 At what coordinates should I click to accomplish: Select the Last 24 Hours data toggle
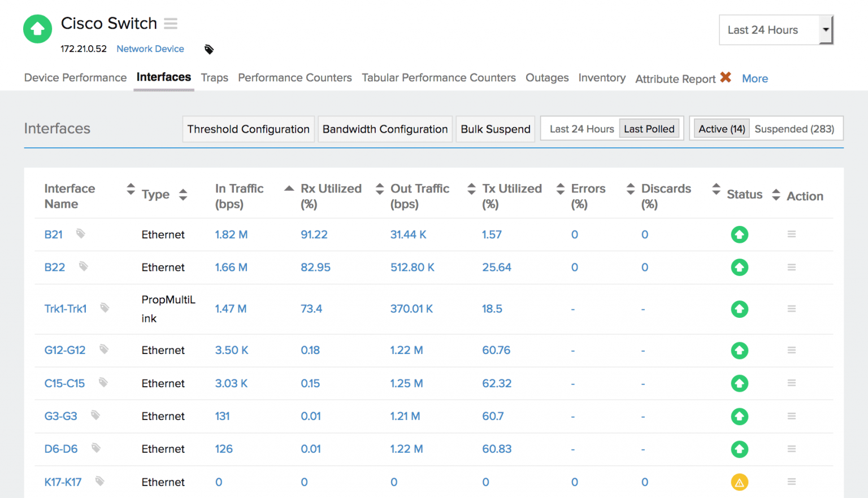580,128
